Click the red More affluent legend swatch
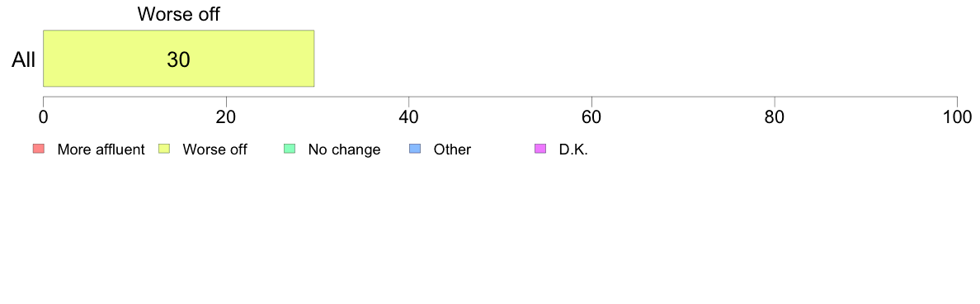 tap(39, 149)
